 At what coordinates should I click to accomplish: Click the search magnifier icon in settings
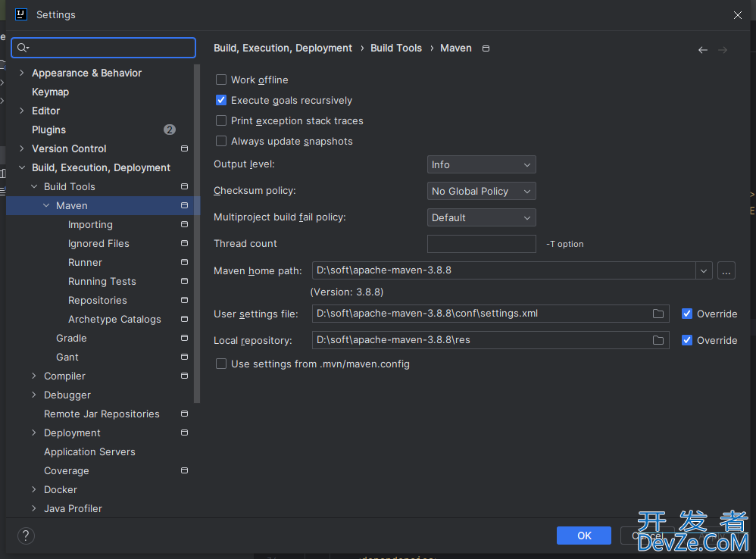[x=22, y=47]
